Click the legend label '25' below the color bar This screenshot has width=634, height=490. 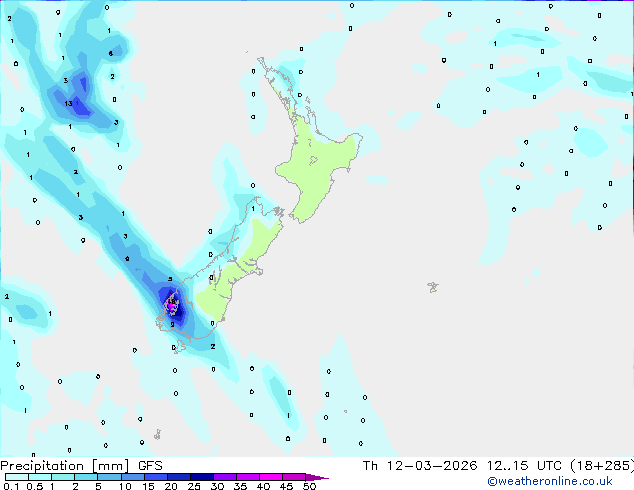pyautogui.click(x=194, y=486)
